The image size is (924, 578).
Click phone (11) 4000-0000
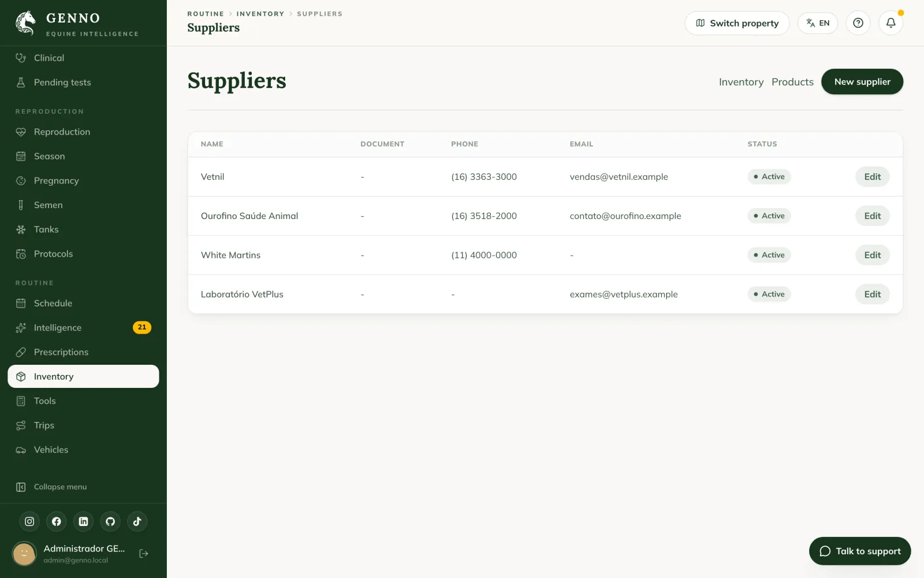tap(484, 255)
